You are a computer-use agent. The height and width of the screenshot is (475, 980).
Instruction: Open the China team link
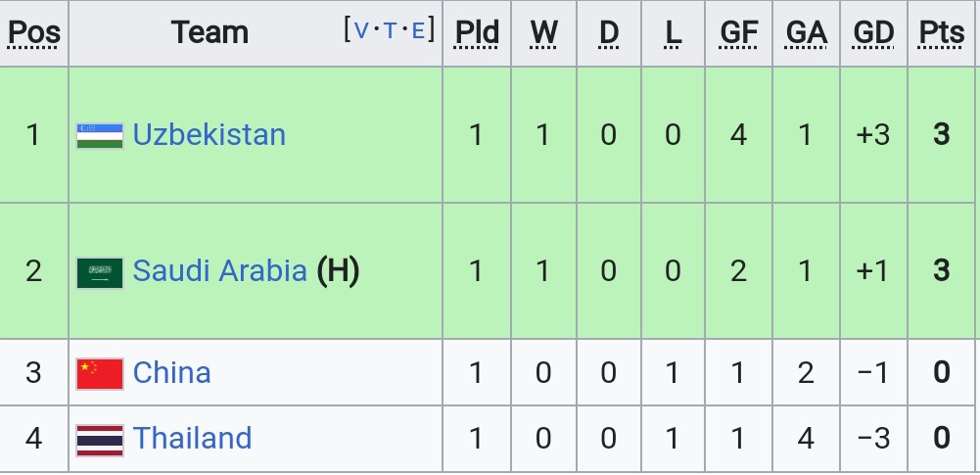[172, 372]
